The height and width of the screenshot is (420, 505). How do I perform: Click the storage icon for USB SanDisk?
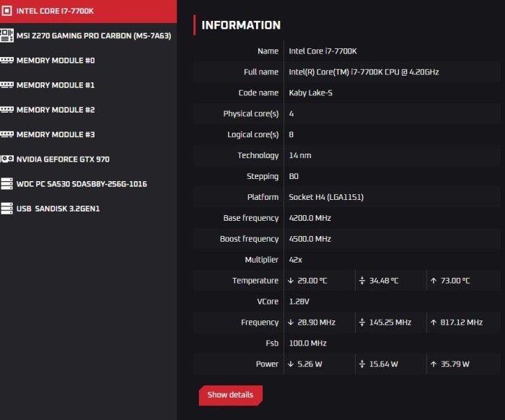[x=7, y=209]
